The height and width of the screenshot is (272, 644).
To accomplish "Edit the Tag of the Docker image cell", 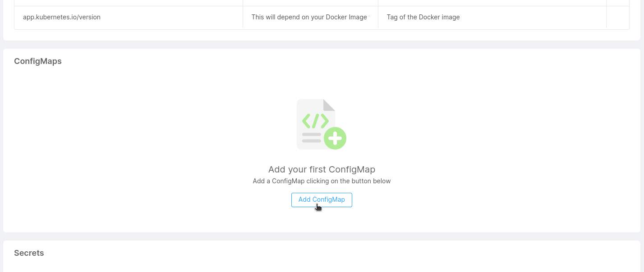I will click(423, 17).
